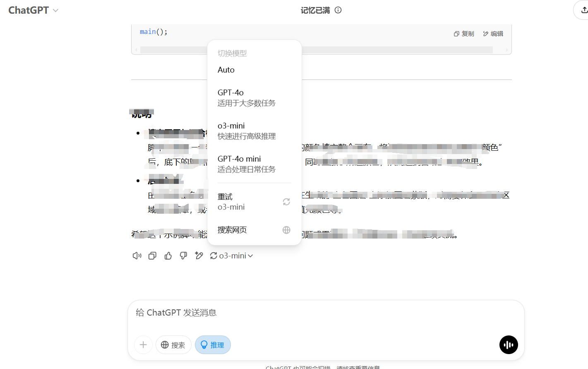Click the read aloud speaker icon

[x=137, y=256]
